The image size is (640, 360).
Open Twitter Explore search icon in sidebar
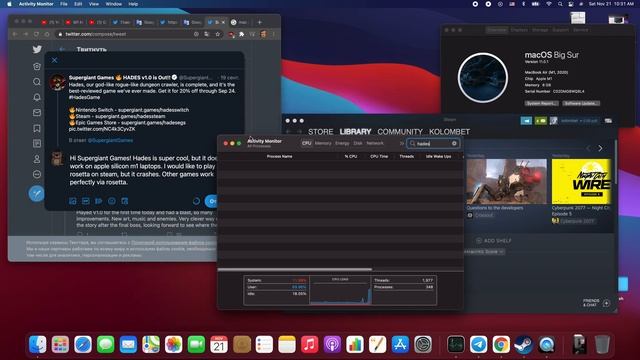[37, 82]
